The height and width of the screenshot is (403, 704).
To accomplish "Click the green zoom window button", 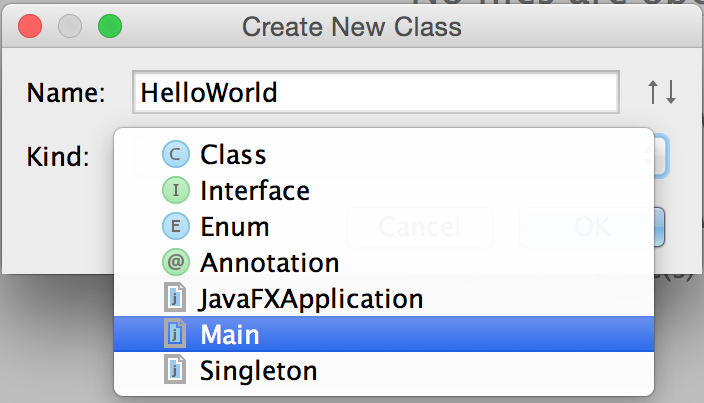I will (x=110, y=26).
